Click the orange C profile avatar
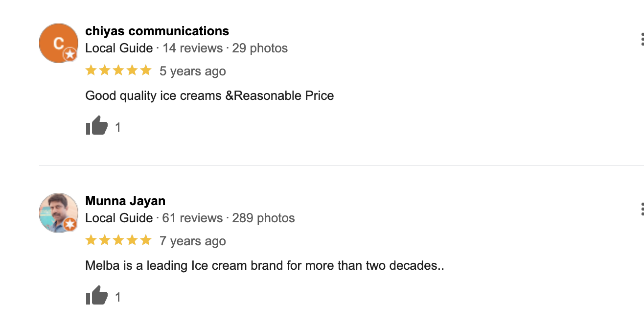This screenshot has height=329, width=644. pyautogui.click(x=58, y=43)
